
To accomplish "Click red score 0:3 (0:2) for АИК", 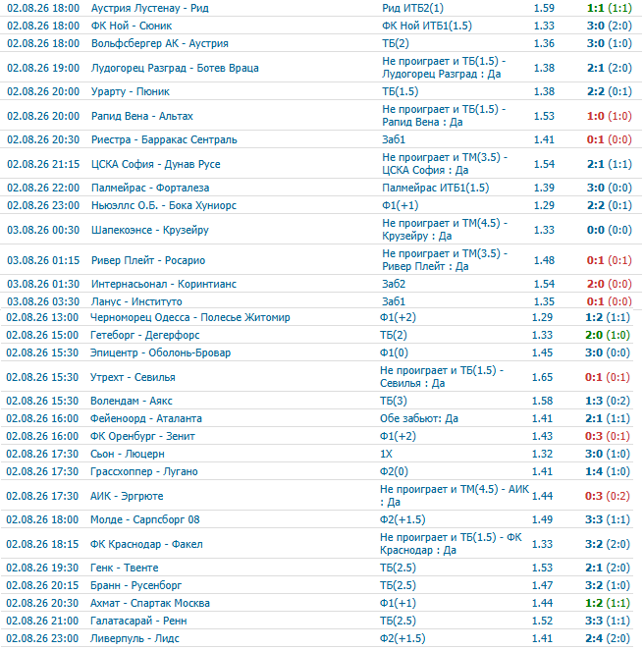I will tap(608, 497).
